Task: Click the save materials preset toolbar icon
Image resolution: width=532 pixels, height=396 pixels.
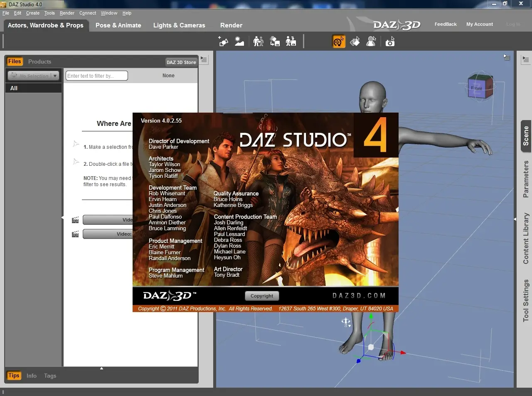Action: pyautogui.click(x=275, y=41)
